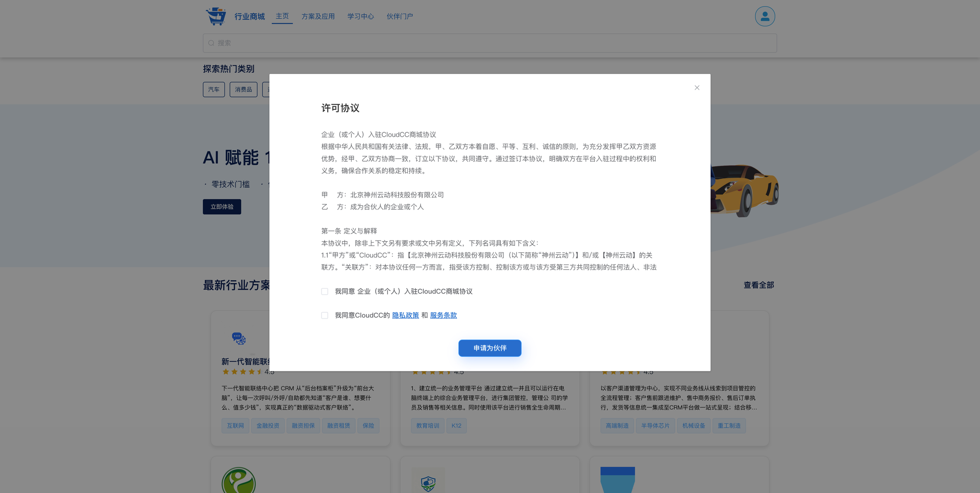Open the 学习中心 menu item
This screenshot has height=493, width=980.
point(360,17)
